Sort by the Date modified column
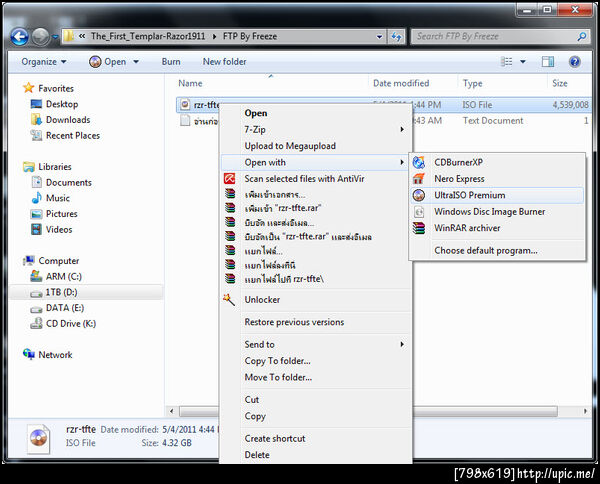The height and width of the screenshot is (484, 600). pyautogui.click(x=401, y=83)
